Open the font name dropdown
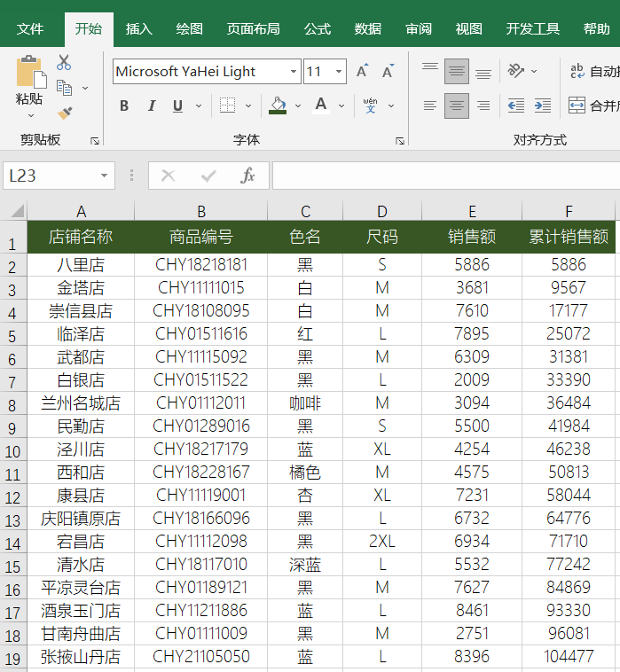 click(x=294, y=72)
